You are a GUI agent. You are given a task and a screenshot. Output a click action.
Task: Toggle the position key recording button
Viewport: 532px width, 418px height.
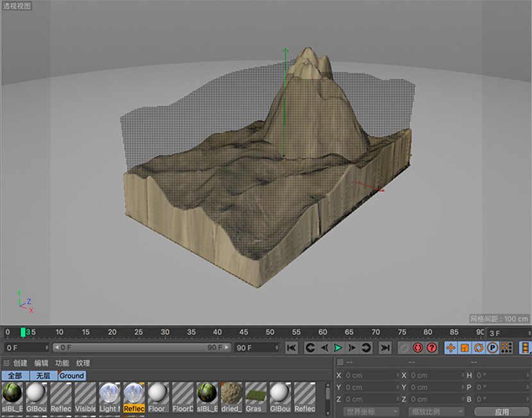451,347
